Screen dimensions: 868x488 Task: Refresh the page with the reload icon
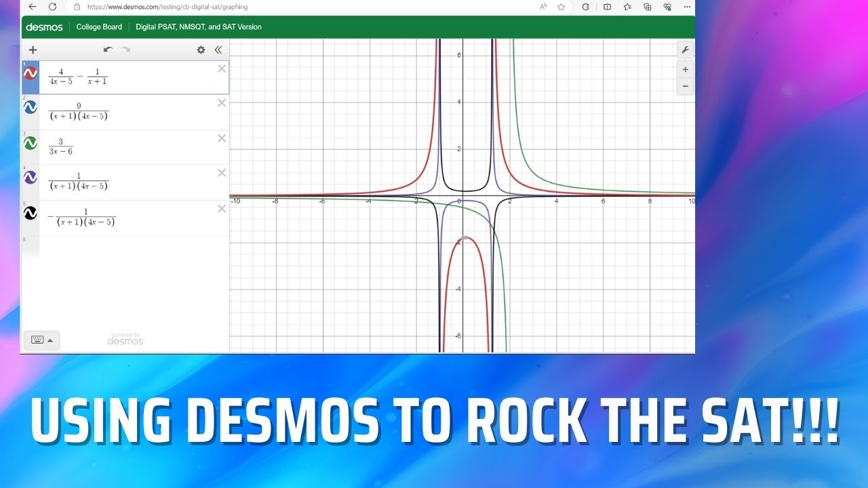(53, 7)
